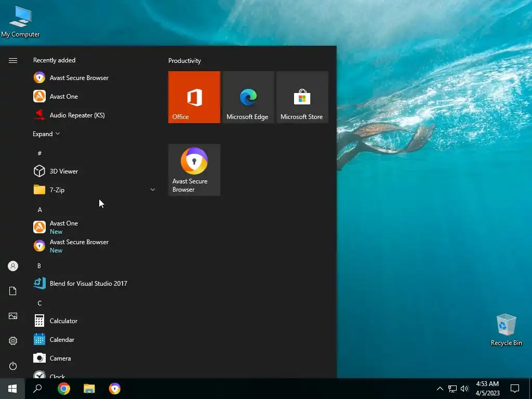Open File Explorer from taskbar
The height and width of the screenshot is (399, 532).
89,389
